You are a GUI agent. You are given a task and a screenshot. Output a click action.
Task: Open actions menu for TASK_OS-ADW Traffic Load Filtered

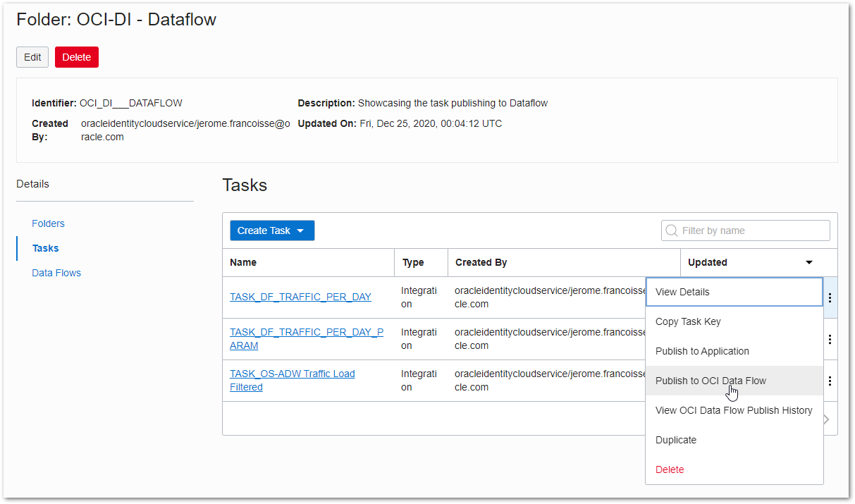click(830, 381)
